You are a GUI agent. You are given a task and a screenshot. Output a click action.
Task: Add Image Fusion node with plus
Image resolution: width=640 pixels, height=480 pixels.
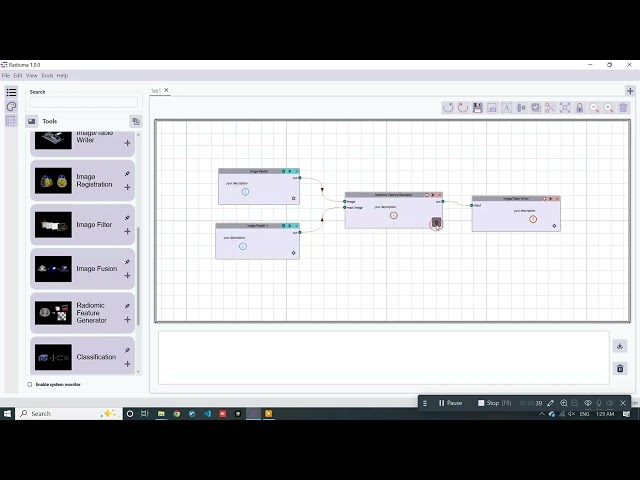127,276
